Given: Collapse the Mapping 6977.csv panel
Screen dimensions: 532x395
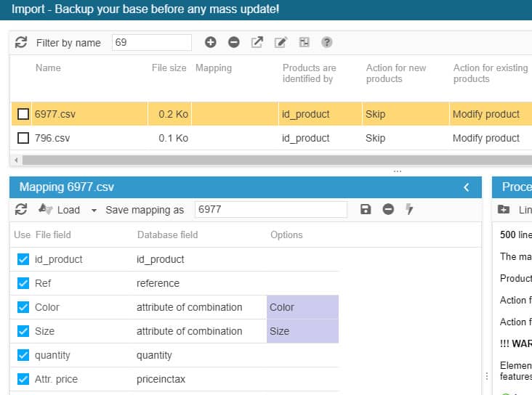Looking at the screenshot, I should pos(467,187).
